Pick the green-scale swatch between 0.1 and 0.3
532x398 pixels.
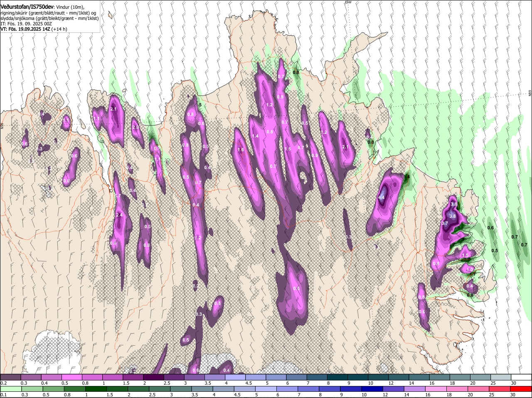point(11,389)
